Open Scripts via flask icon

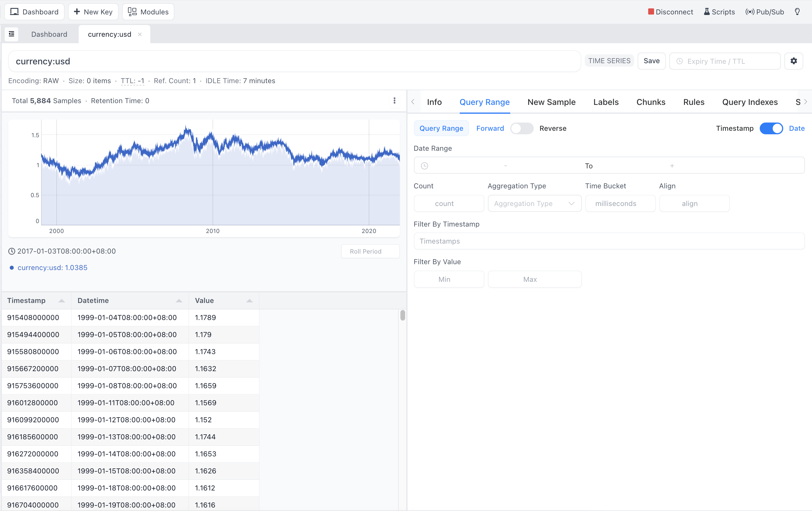click(706, 12)
